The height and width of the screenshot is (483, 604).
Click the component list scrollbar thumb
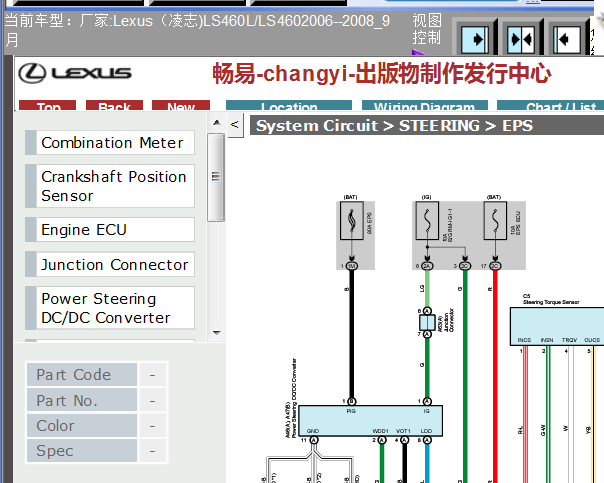216,177
